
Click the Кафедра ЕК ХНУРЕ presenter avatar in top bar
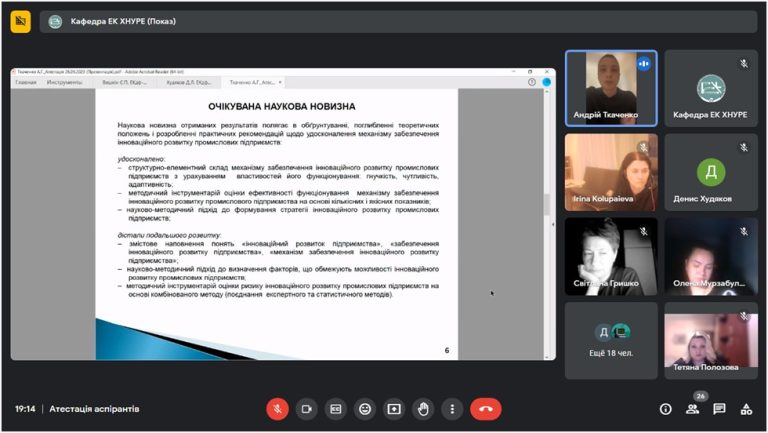pos(55,22)
